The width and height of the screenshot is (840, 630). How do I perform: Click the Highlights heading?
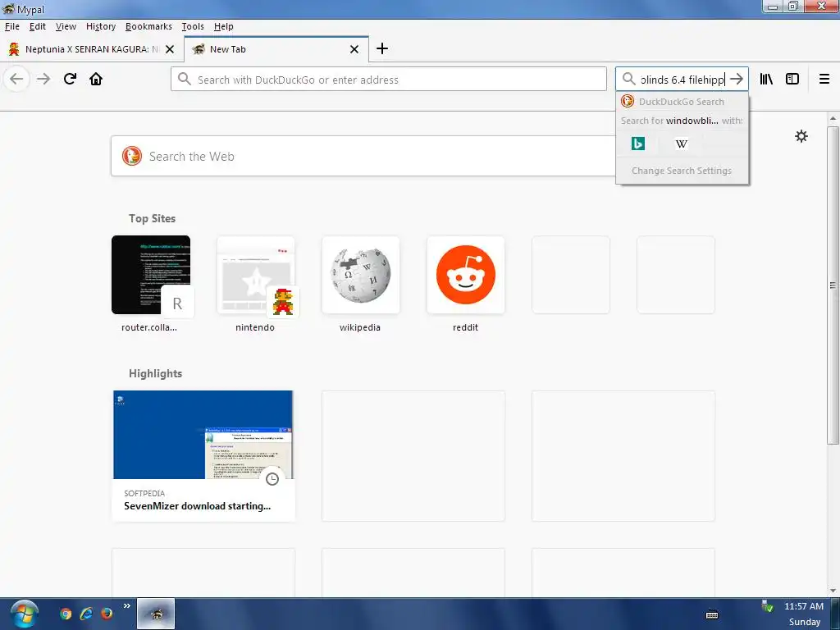click(x=155, y=373)
